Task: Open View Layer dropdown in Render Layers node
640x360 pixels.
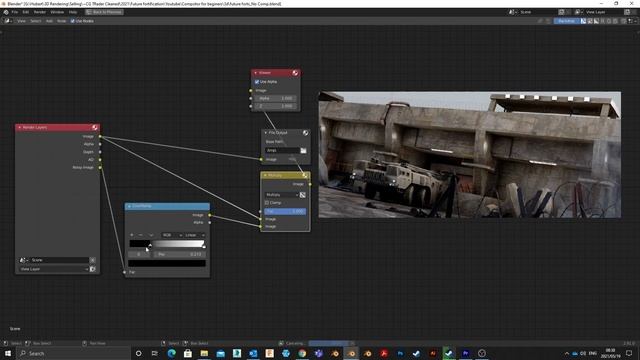Action: tap(54, 269)
